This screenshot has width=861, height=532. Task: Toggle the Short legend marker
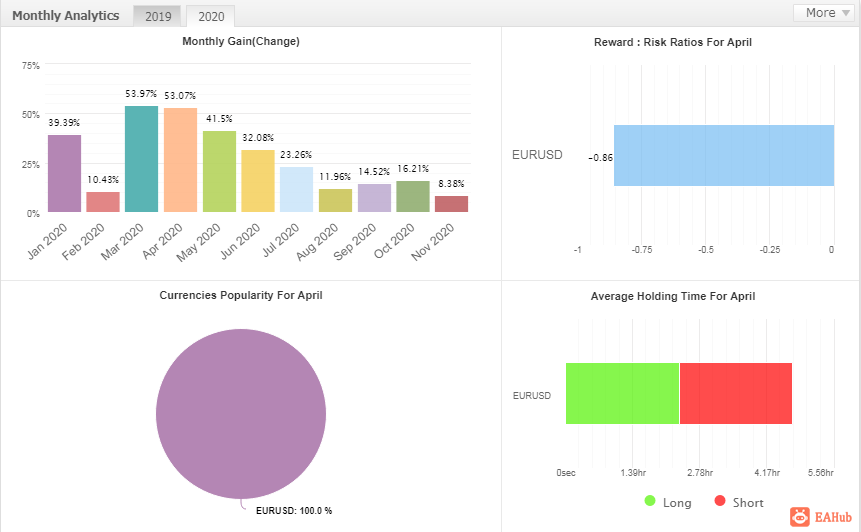tap(719, 502)
